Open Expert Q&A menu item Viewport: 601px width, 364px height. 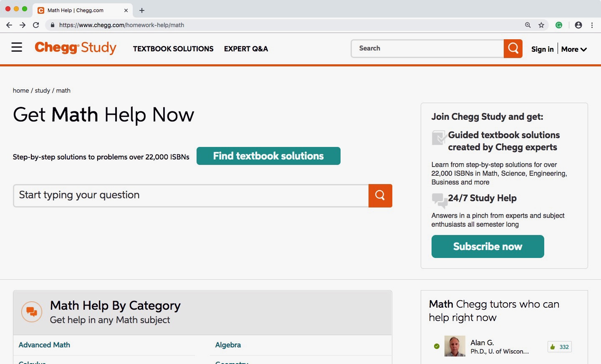(246, 49)
